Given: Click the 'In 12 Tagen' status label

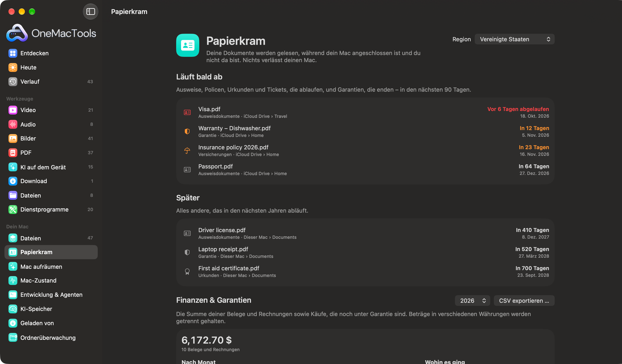Looking at the screenshot, I should [x=534, y=128].
